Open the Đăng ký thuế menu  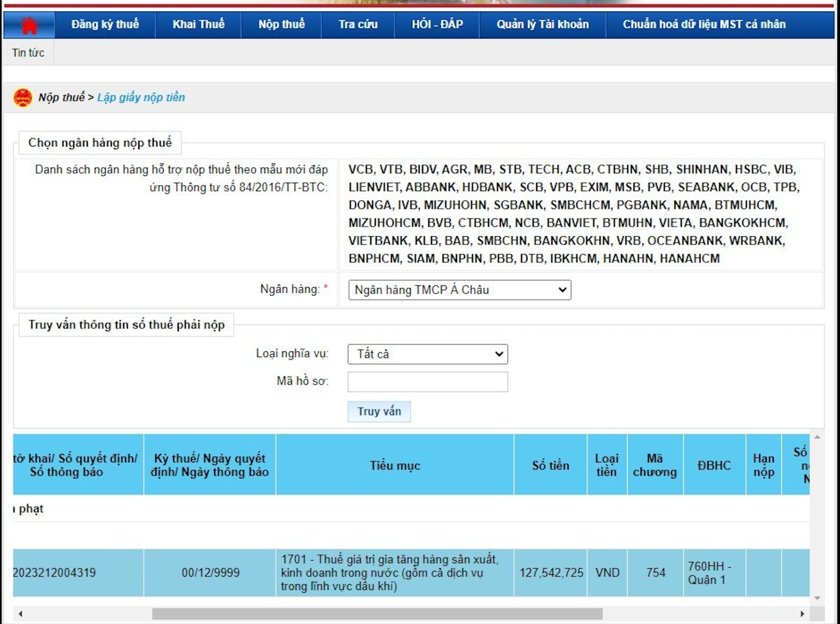point(105,25)
